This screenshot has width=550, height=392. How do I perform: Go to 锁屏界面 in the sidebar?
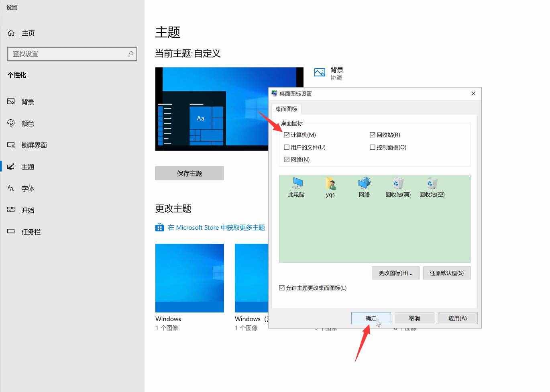34,145
